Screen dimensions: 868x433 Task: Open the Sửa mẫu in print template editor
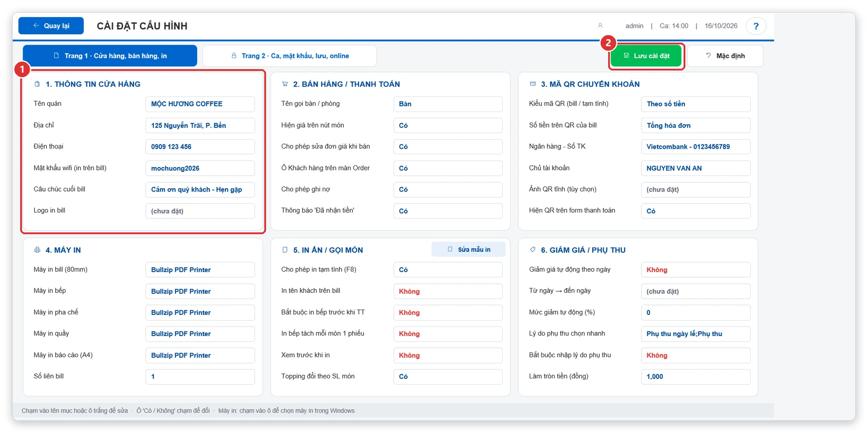pyautogui.click(x=468, y=249)
